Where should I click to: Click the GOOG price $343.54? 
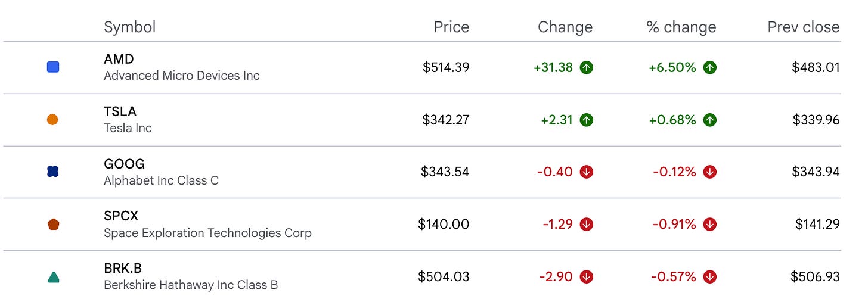445,172
